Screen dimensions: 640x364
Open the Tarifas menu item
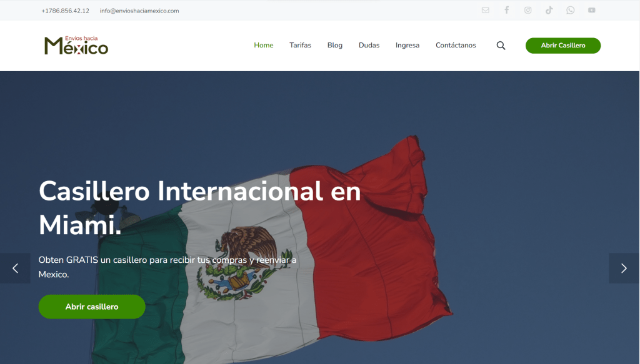(301, 45)
